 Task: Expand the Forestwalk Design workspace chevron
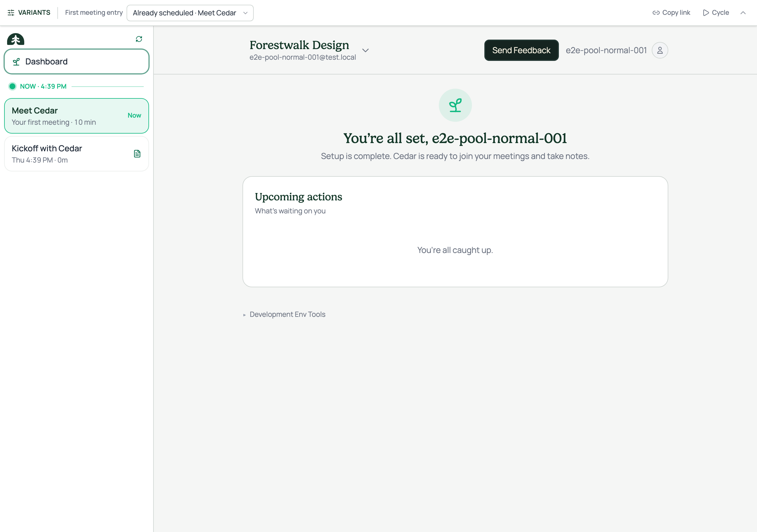click(365, 50)
